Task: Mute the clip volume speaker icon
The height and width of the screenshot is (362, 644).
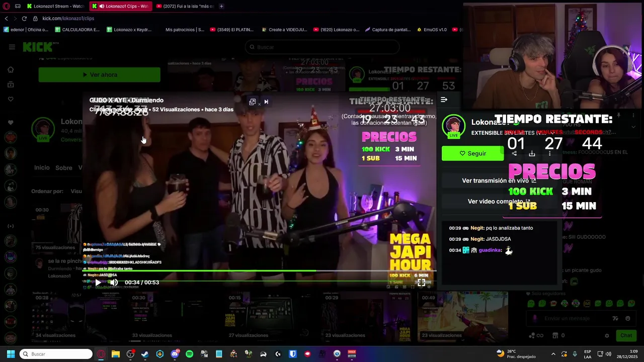Action: [x=114, y=283]
